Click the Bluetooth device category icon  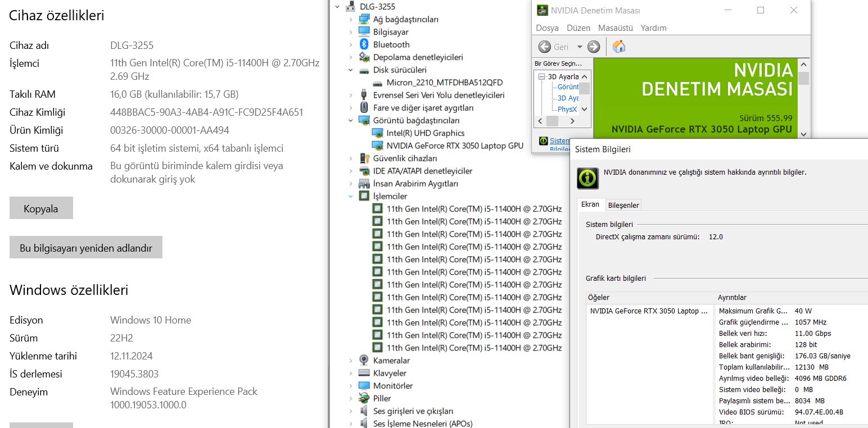(x=364, y=44)
